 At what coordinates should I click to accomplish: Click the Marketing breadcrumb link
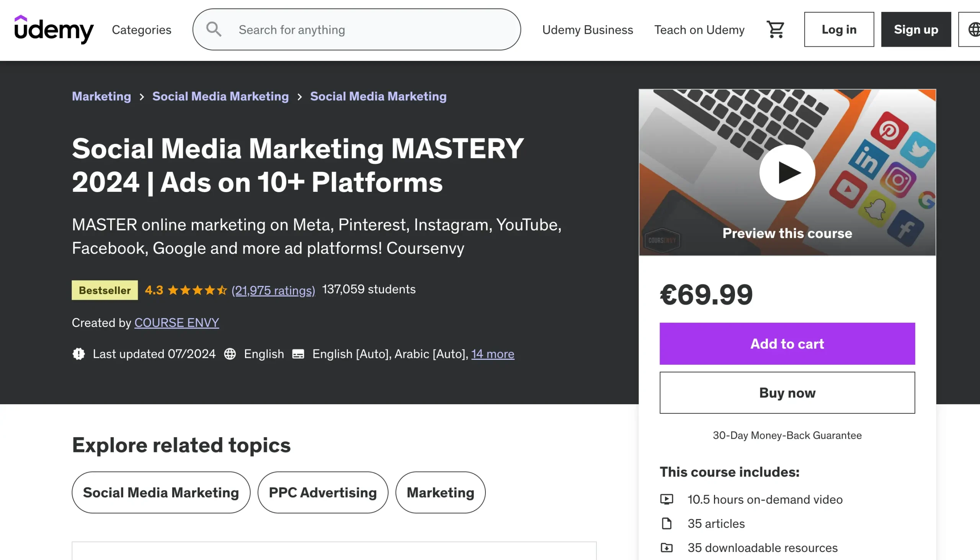coord(101,96)
